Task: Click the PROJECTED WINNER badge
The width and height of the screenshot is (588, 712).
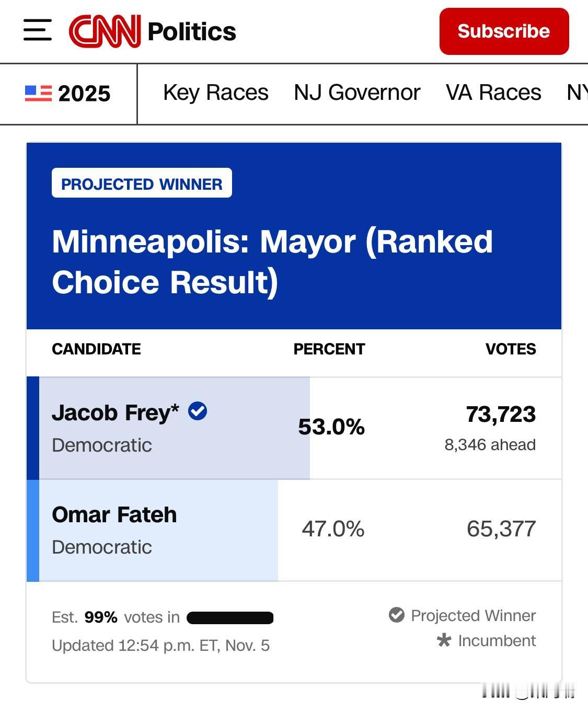Action: pos(142,183)
